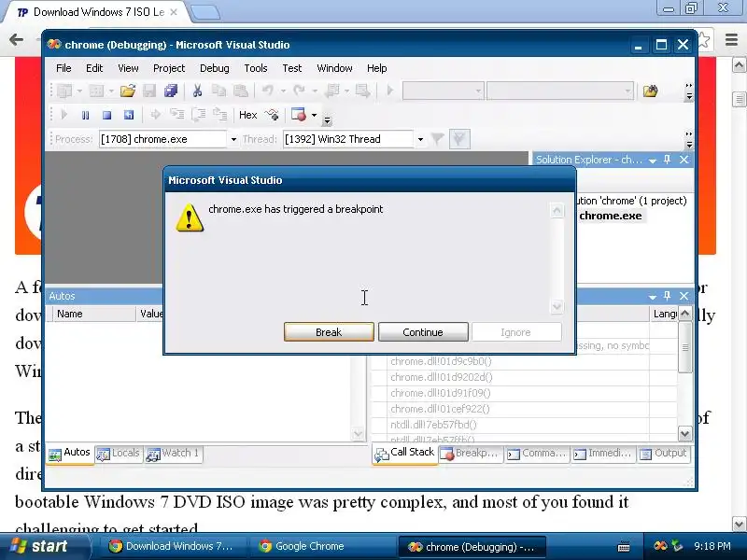Click the New Project toolbar icon
This screenshot has width=747, height=560.
64,91
